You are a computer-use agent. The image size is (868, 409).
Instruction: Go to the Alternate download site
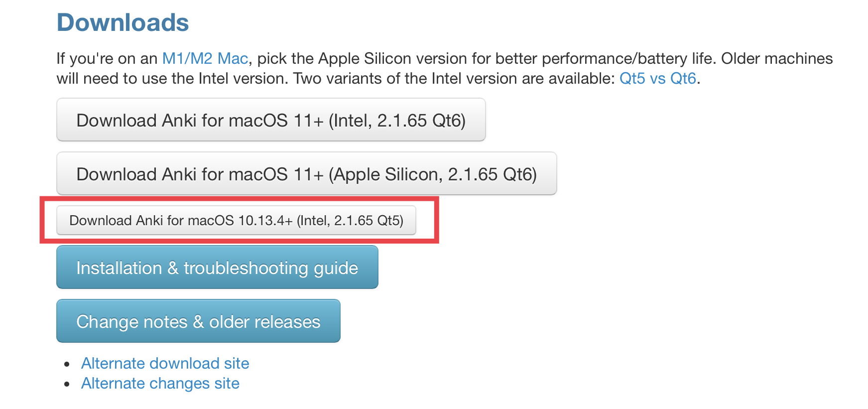coord(165,363)
